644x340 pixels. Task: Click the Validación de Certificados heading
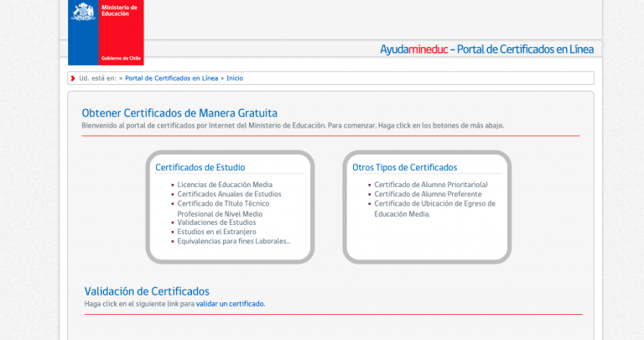[147, 291]
